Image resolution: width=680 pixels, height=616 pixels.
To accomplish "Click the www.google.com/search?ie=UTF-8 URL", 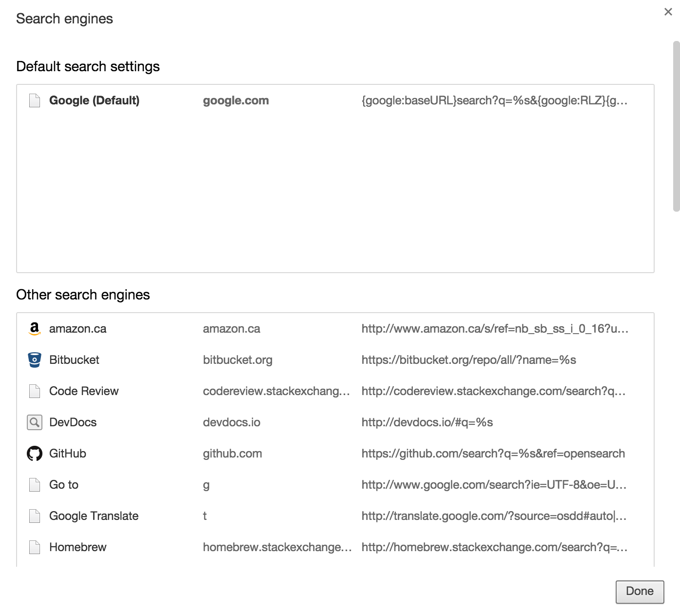I will pos(494,485).
